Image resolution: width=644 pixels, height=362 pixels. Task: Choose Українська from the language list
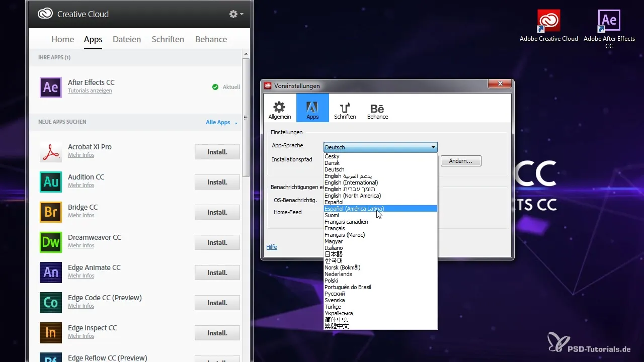(380, 313)
